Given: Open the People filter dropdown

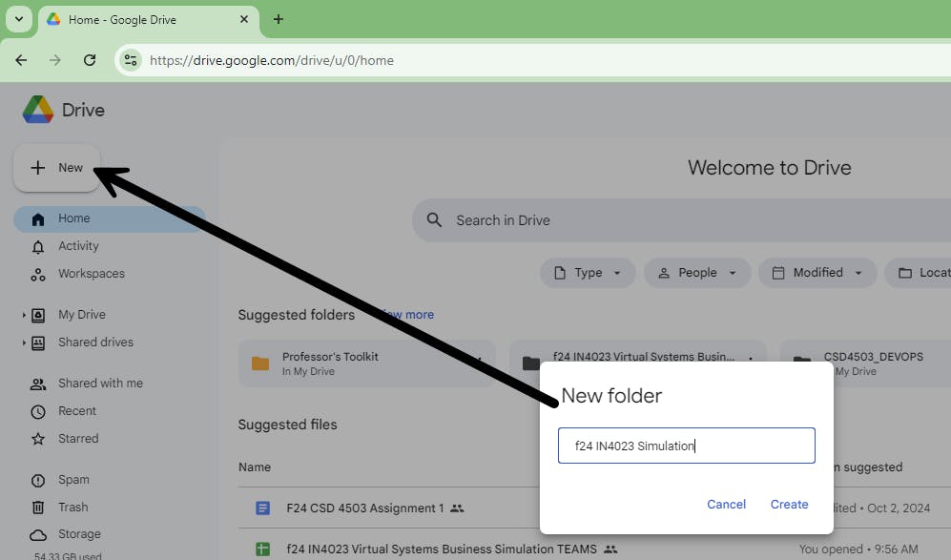Looking at the screenshot, I should pyautogui.click(x=697, y=273).
